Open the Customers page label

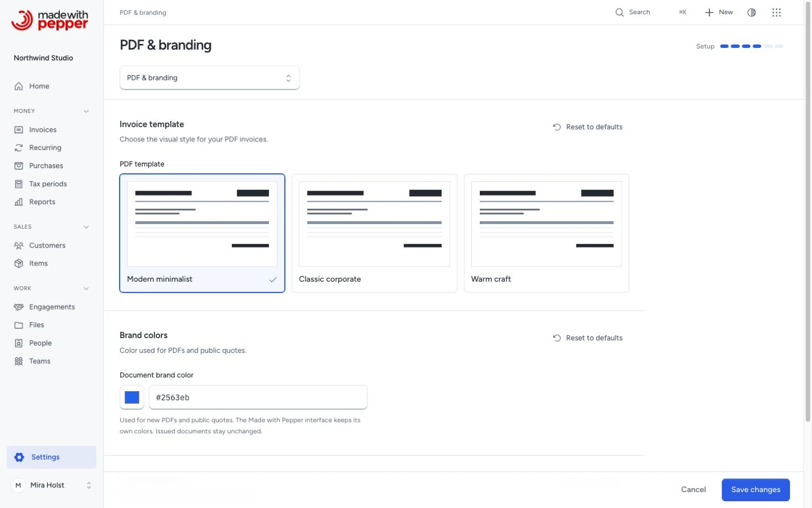tap(47, 246)
